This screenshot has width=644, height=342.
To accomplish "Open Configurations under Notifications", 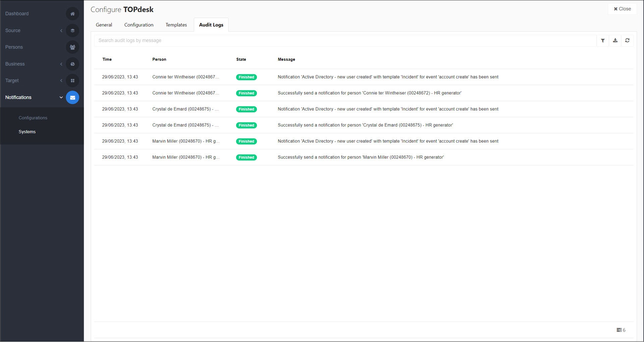I will pos(33,118).
